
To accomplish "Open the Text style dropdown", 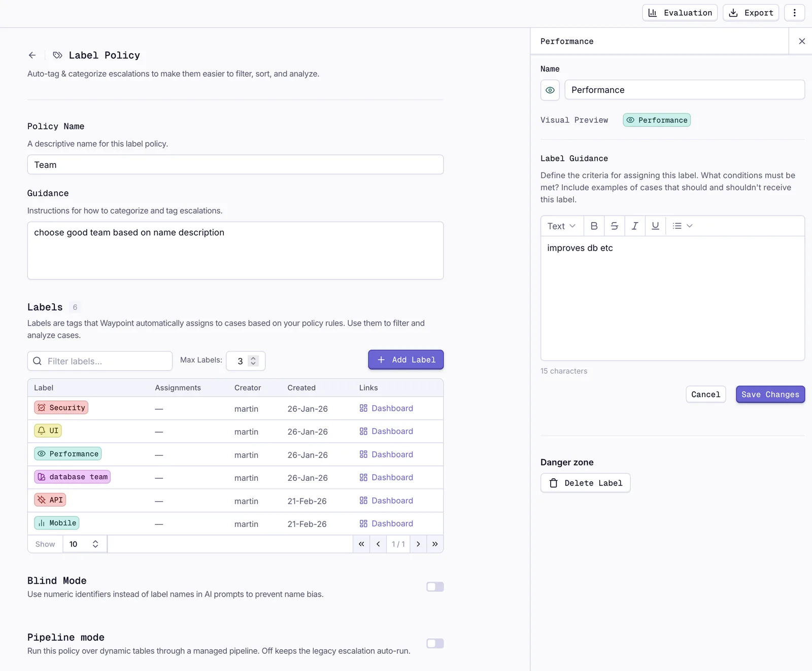I will click(x=562, y=226).
